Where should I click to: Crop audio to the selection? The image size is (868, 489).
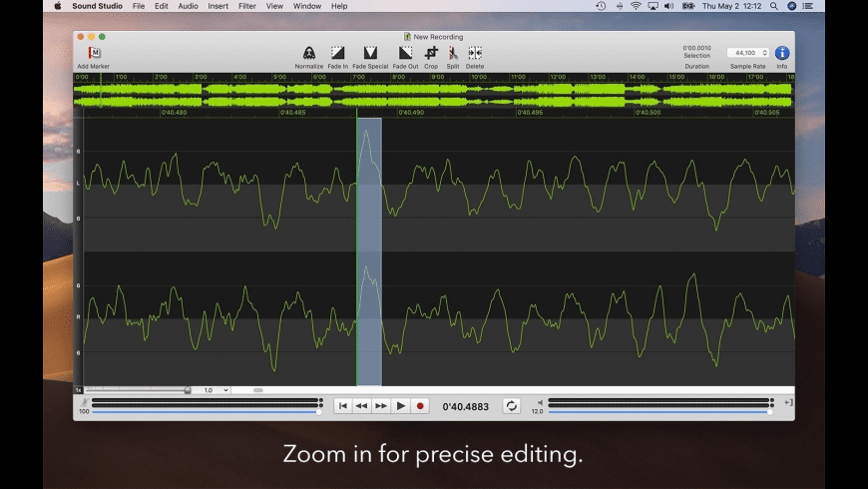point(431,53)
